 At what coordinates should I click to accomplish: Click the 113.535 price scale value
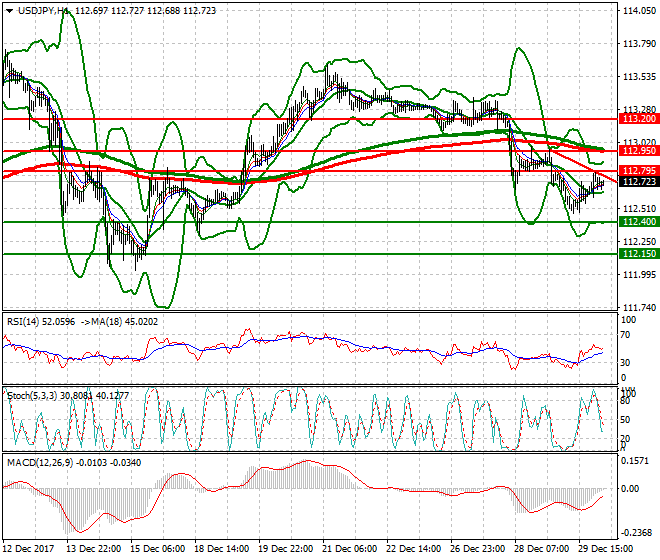point(639,77)
